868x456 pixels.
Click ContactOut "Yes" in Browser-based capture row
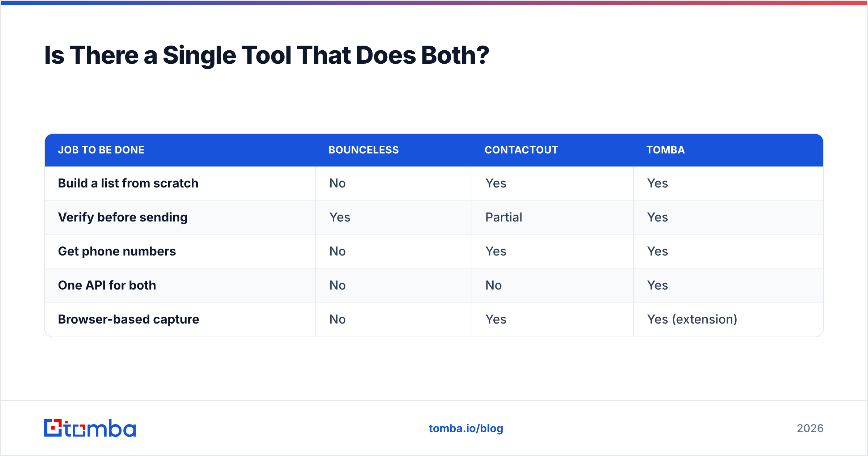point(496,319)
